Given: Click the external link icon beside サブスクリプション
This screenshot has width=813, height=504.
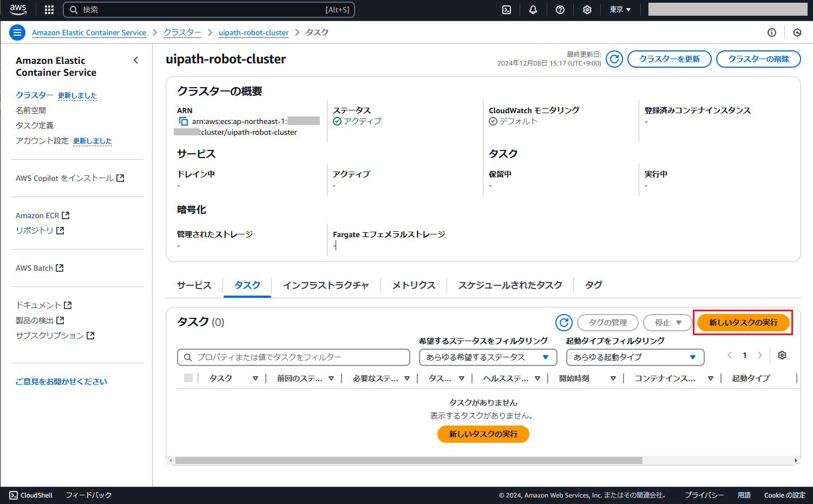Looking at the screenshot, I should coord(90,335).
